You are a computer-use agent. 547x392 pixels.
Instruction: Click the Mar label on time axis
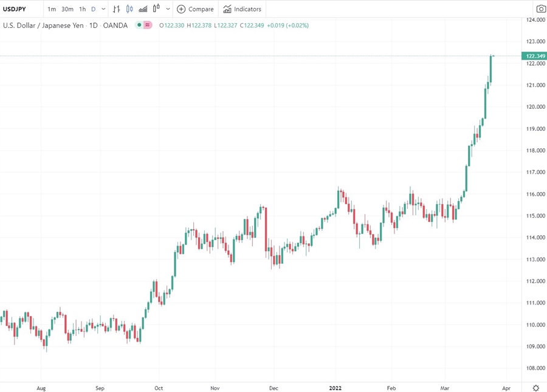point(445,388)
